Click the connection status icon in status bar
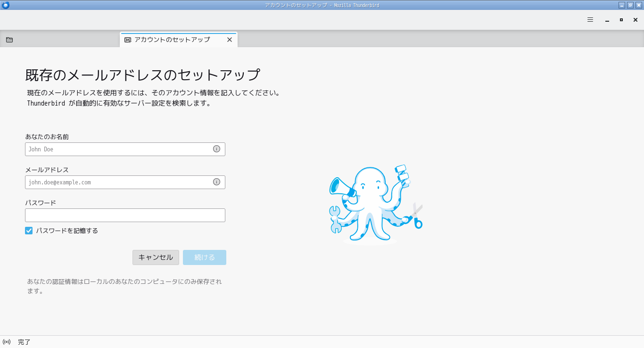 coord(7,342)
